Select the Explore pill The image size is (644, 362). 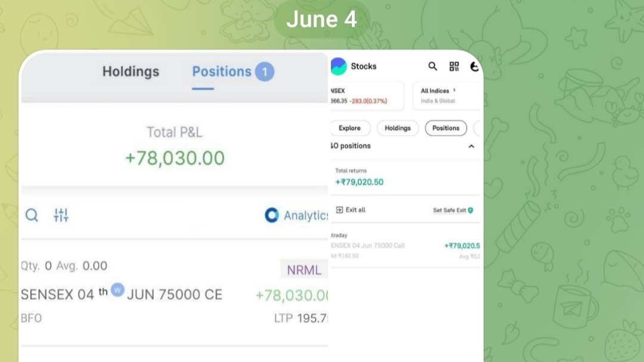[x=350, y=128]
